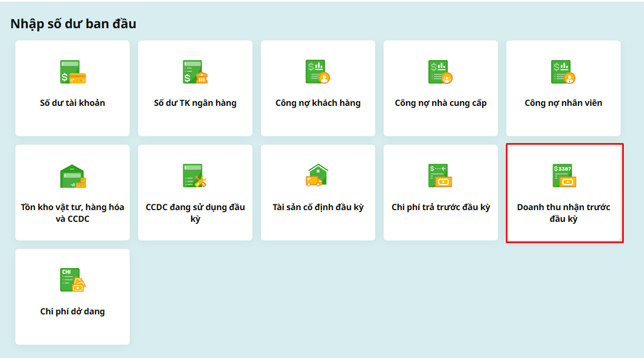
Task: Choose Công nợ nhà cung cấp label
Action: coord(440,103)
